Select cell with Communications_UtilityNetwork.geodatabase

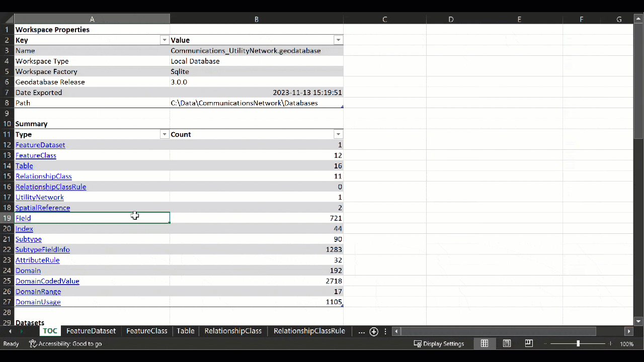pyautogui.click(x=257, y=51)
